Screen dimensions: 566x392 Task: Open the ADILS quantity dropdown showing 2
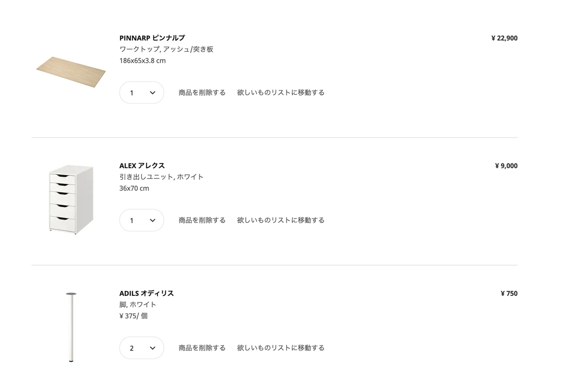141,348
